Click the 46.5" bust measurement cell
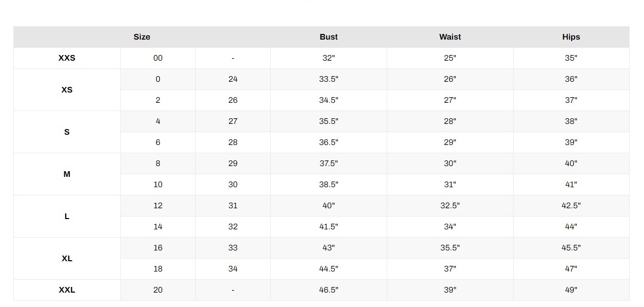This screenshot has width=644, height=307. tap(329, 290)
